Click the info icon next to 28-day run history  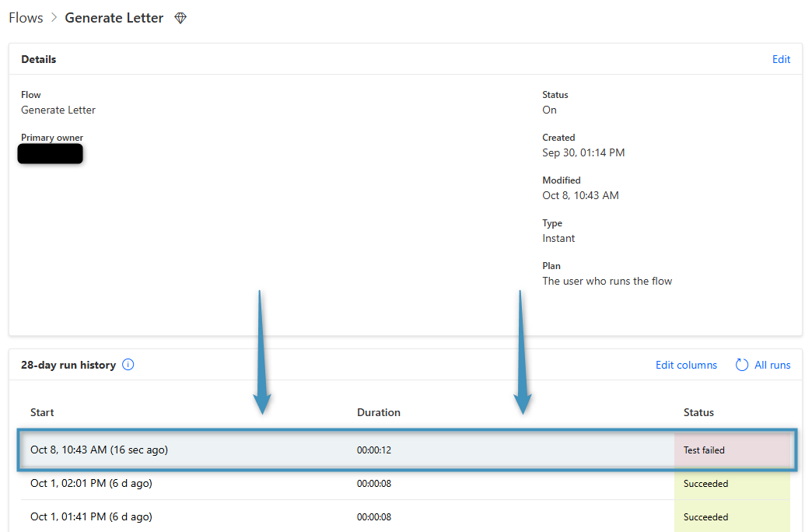tap(128, 365)
